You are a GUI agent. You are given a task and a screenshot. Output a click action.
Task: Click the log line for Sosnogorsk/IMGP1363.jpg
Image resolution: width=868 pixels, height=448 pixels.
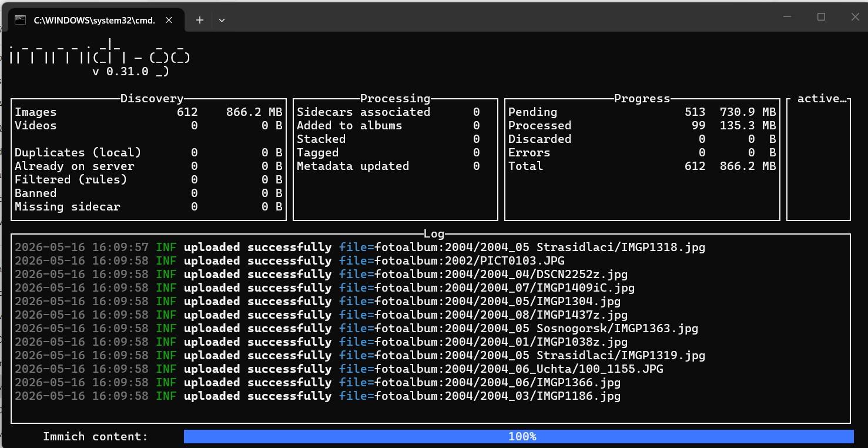coord(356,328)
